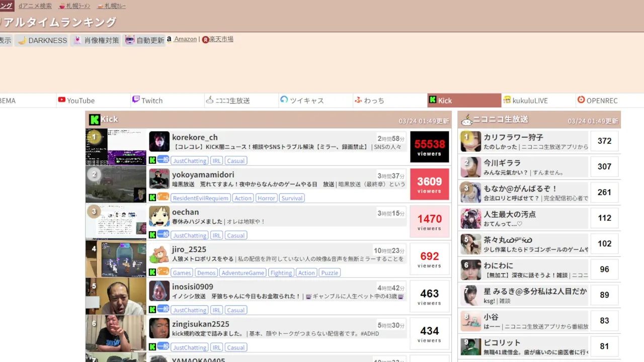Viewport: 644px width, 362px height.
Task: Click the 3609 viewers box
Action: tap(429, 184)
